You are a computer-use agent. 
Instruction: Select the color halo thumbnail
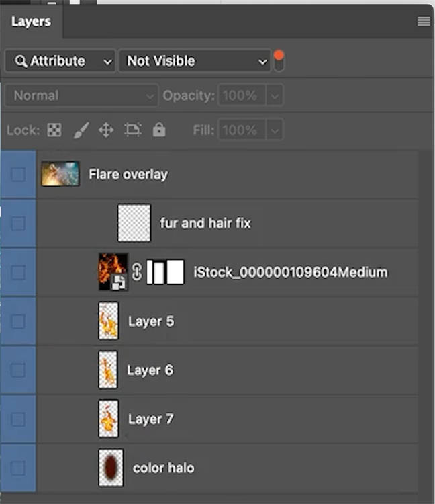click(x=111, y=467)
